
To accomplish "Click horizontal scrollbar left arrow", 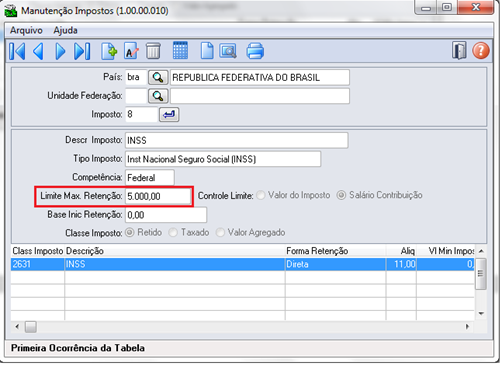I will 17,327.
